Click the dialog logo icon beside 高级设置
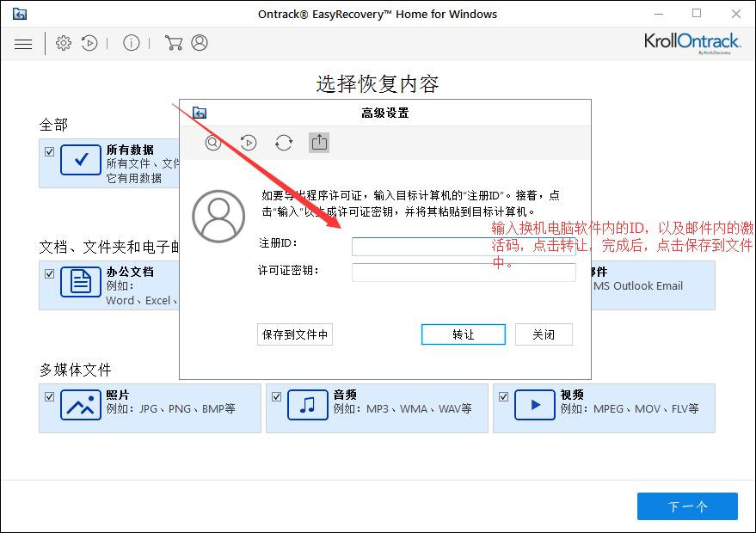Image resolution: width=756 pixels, height=533 pixels. pos(200,113)
